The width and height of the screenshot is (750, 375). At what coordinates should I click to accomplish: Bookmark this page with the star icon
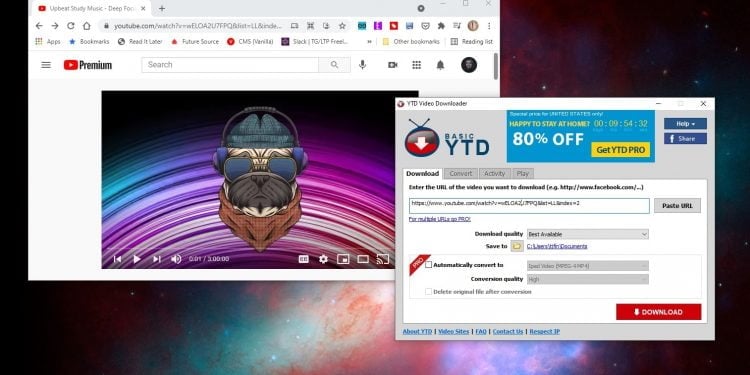(342, 26)
